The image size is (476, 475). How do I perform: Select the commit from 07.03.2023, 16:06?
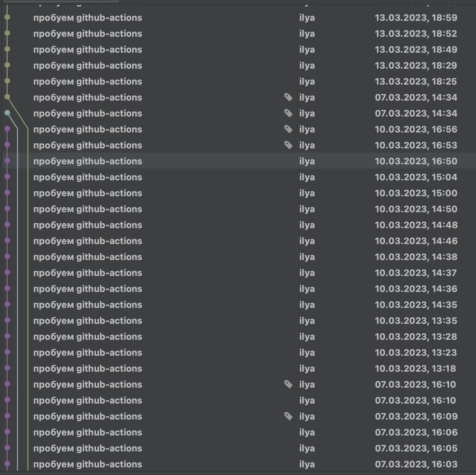(88, 432)
